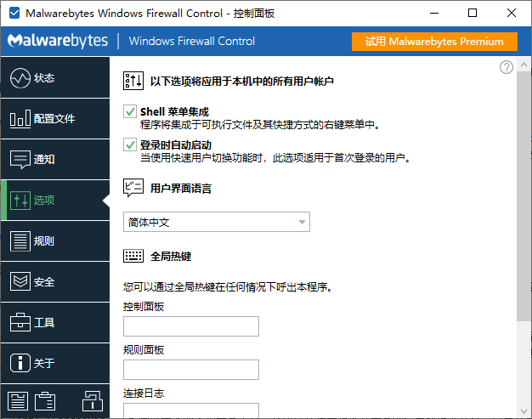Click the 登录时自动启动 label text
Viewport: 532px width, 419px height.
(176, 144)
